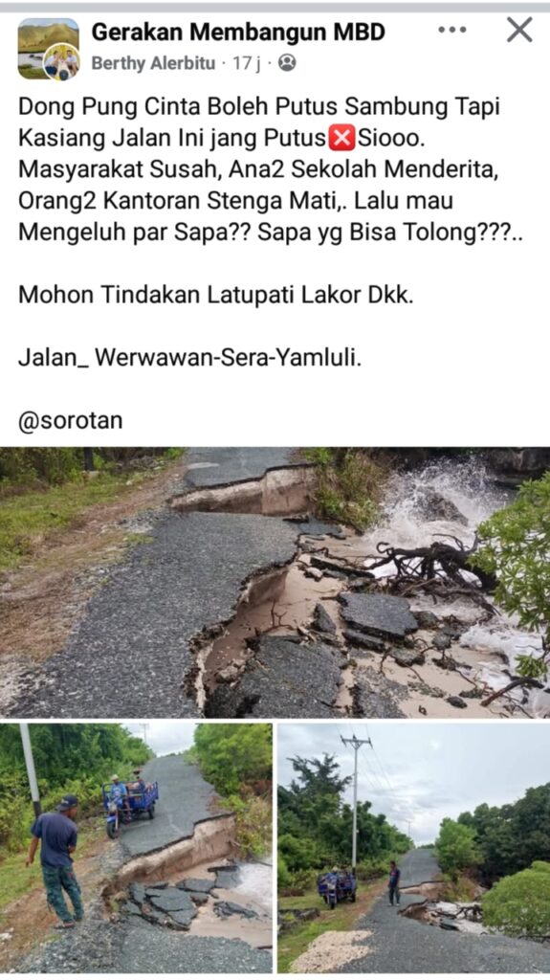Tap the @sorotan mention

click(x=71, y=421)
